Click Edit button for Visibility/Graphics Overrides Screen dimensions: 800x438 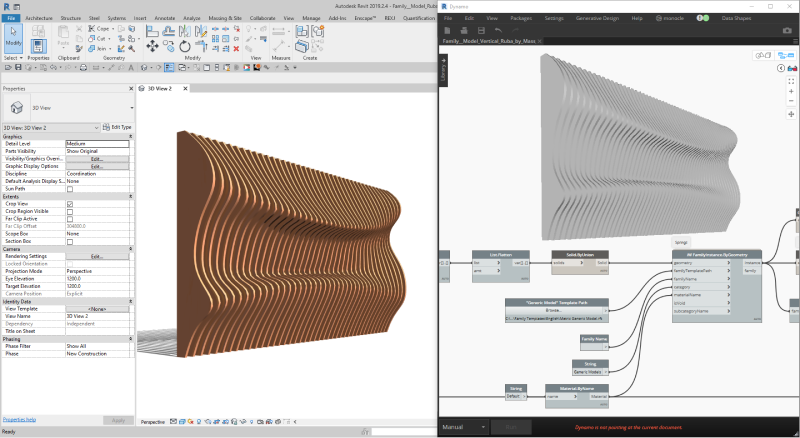pos(97,159)
